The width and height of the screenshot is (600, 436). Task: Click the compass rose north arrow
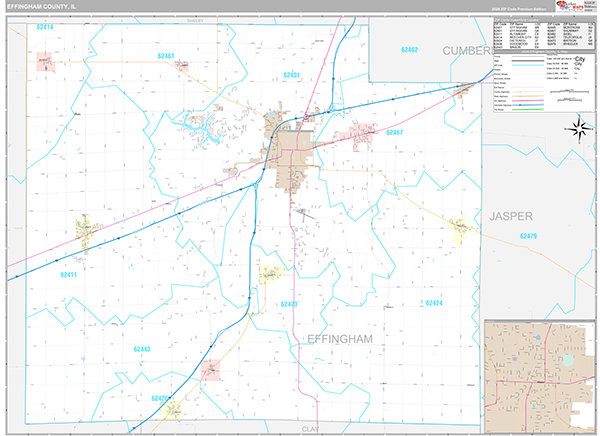point(577,127)
